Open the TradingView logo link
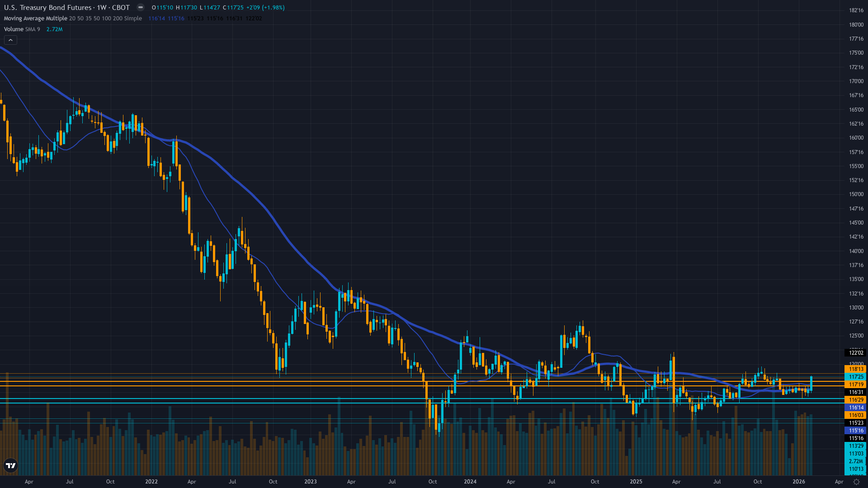 point(10,465)
